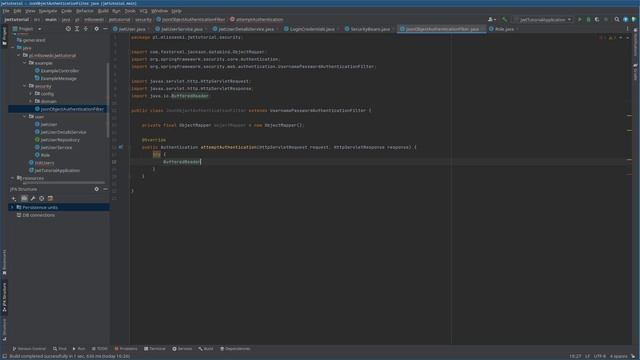Click the Debug bug icon

pyautogui.click(x=588, y=19)
